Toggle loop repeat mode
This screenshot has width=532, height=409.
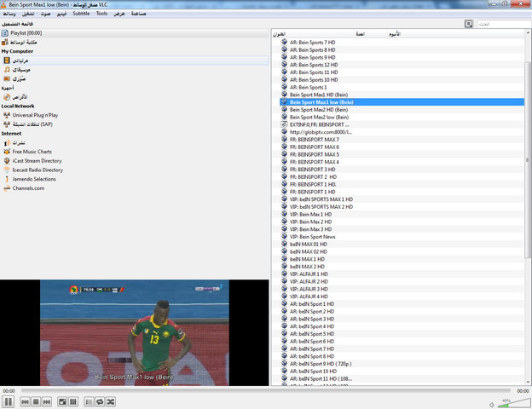tap(100, 401)
